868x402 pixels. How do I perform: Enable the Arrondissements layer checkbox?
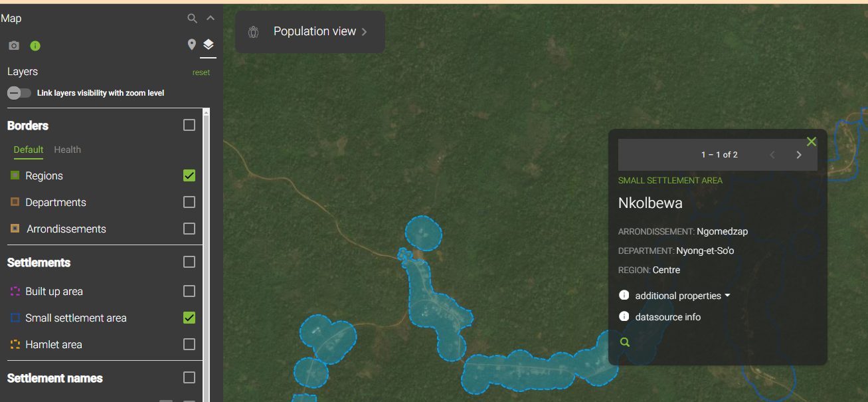click(189, 229)
